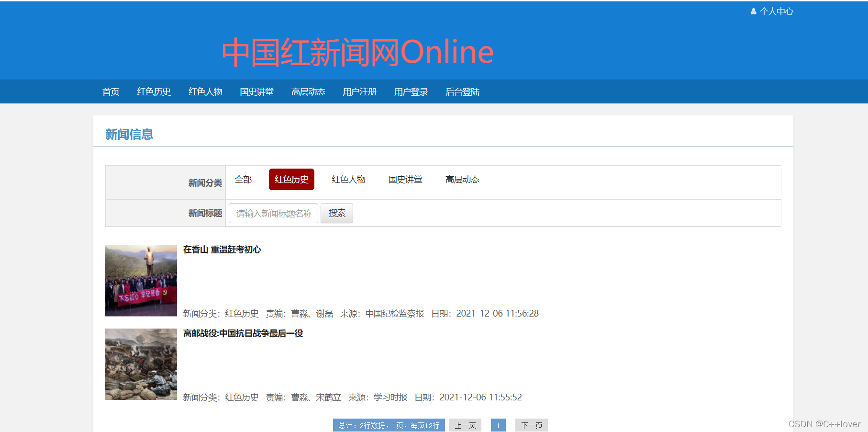868x432 pixels.
Task: Click source text 中国纪检监察报
Action: click(x=395, y=313)
